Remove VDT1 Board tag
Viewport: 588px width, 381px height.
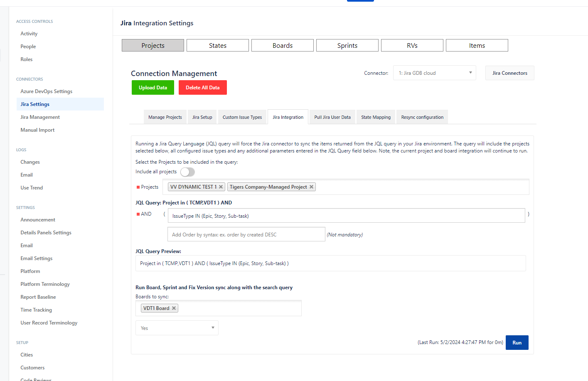coord(174,308)
